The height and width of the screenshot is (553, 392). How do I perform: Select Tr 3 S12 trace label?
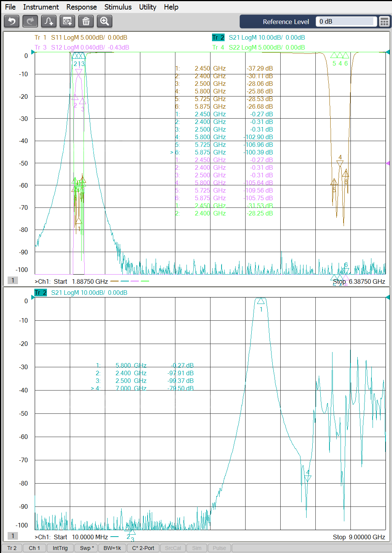(x=82, y=47)
